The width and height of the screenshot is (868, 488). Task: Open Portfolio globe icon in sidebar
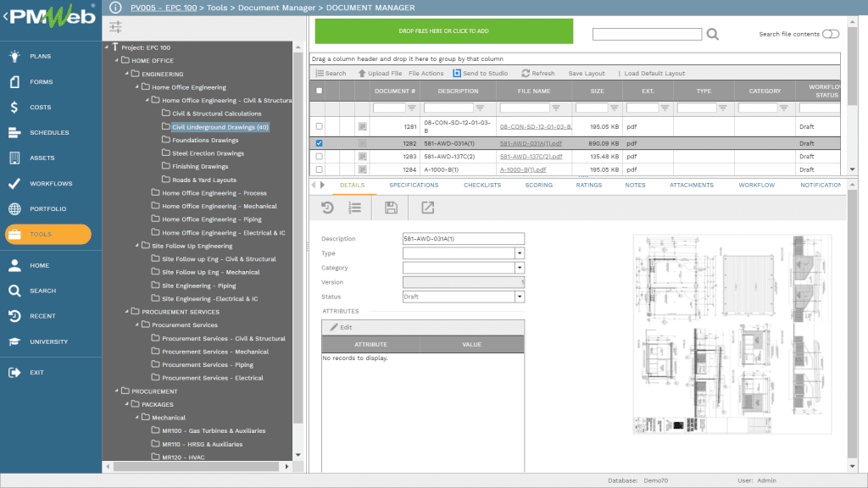pos(14,208)
